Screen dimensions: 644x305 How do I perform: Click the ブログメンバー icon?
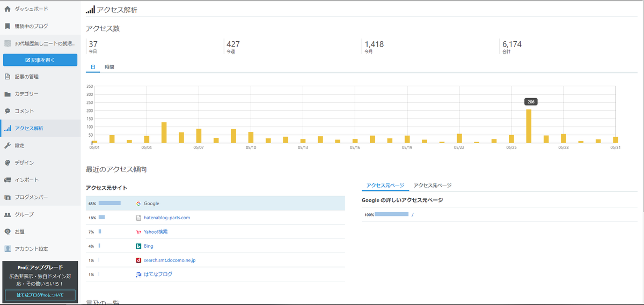coord(8,197)
